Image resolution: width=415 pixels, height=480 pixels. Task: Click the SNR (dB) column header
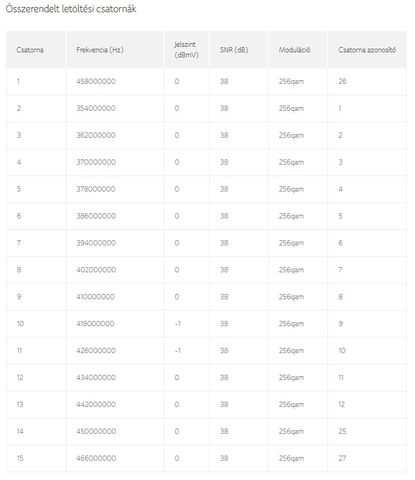[234, 50]
